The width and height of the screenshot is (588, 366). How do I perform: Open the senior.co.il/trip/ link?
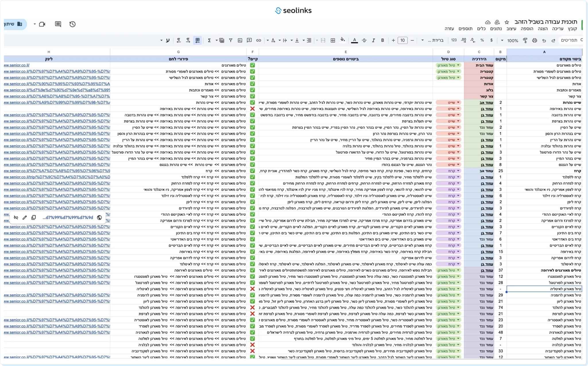point(57,177)
